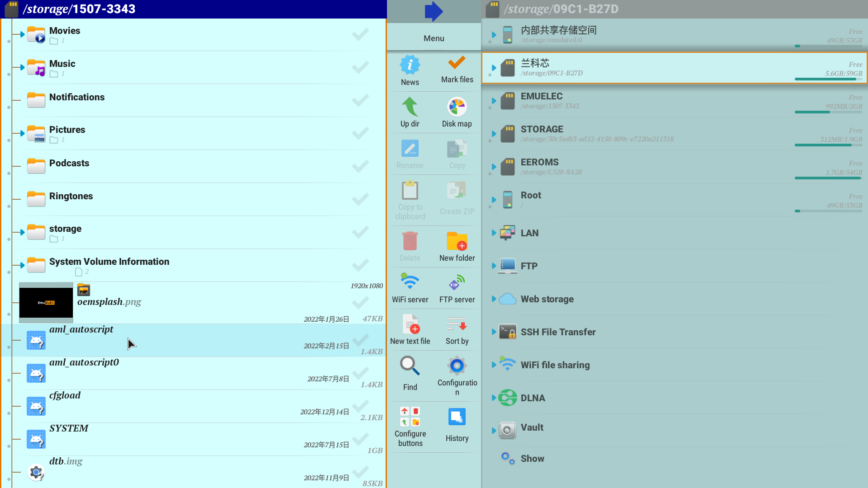Expand the Music folder tree arrow
Viewport: 868px width, 488px height.
tap(22, 67)
